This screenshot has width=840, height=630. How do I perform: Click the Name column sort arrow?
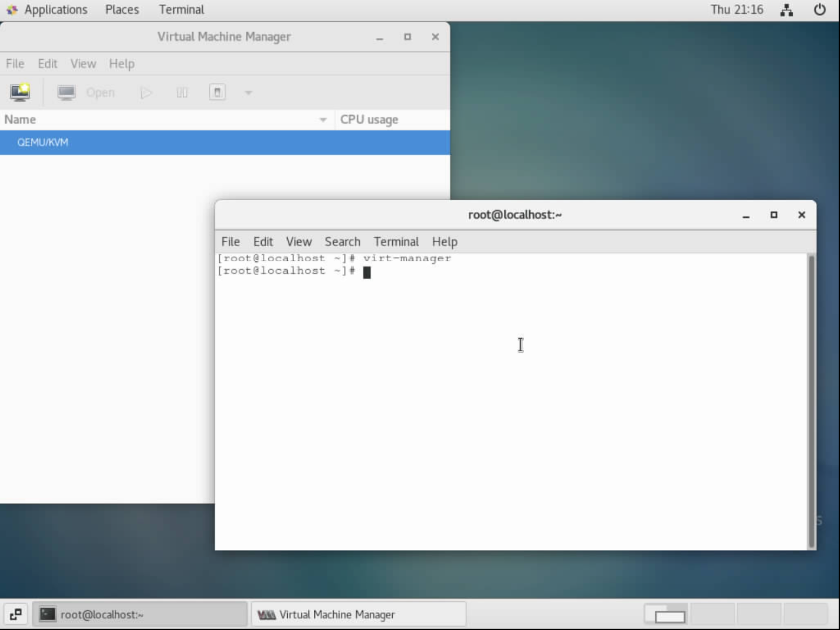point(323,120)
